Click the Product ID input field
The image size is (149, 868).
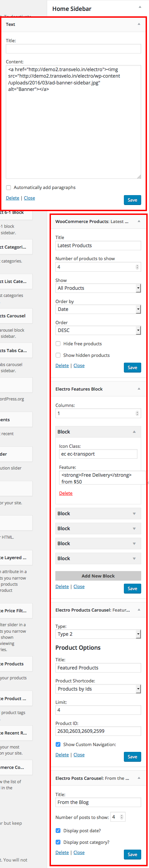[98, 731]
